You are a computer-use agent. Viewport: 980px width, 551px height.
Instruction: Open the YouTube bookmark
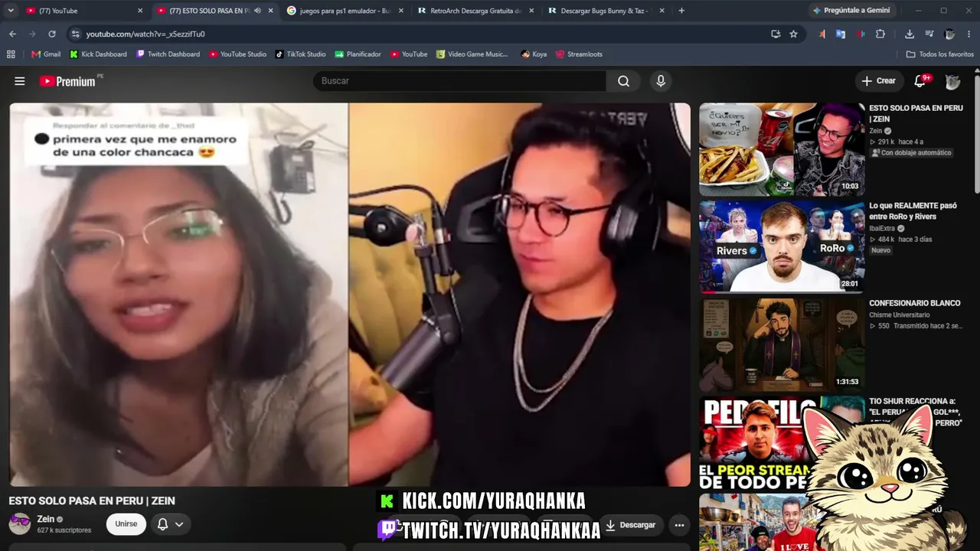(x=409, y=54)
